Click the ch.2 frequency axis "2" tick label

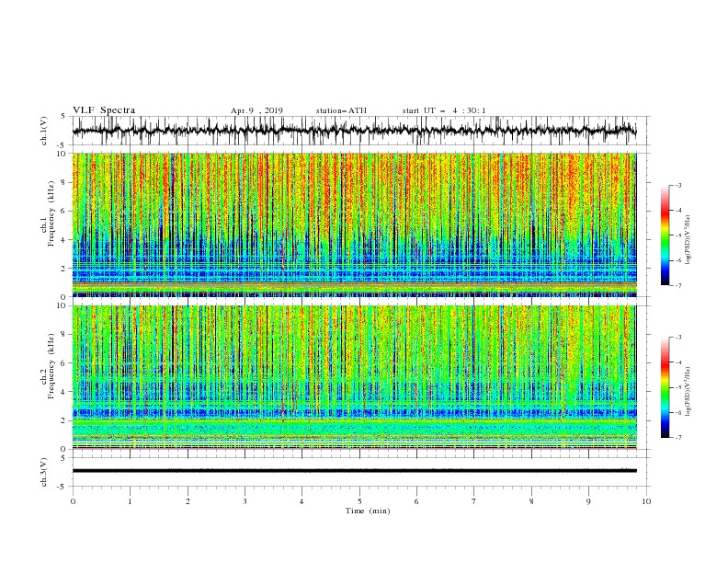pyautogui.click(x=63, y=420)
